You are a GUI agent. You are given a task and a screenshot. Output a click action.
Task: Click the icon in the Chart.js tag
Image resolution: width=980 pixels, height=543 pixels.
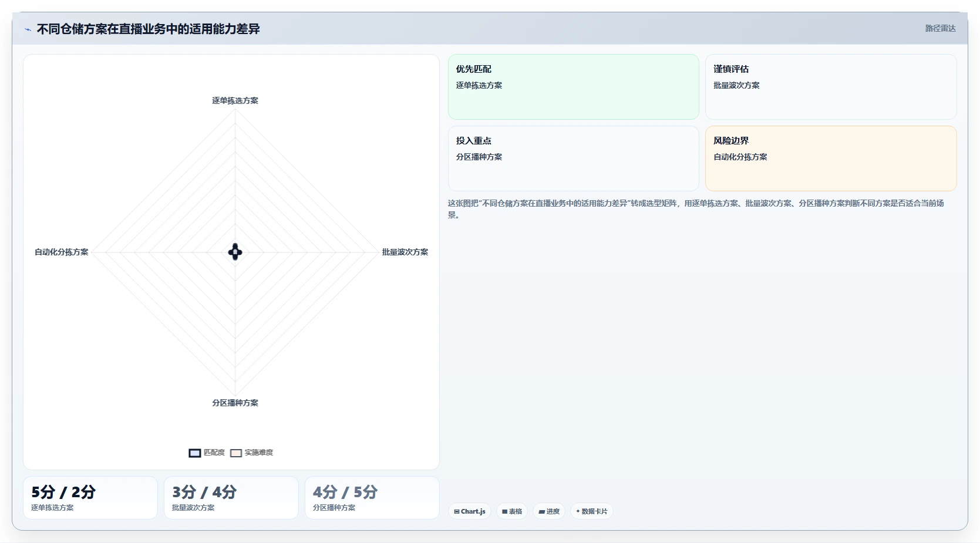click(457, 512)
